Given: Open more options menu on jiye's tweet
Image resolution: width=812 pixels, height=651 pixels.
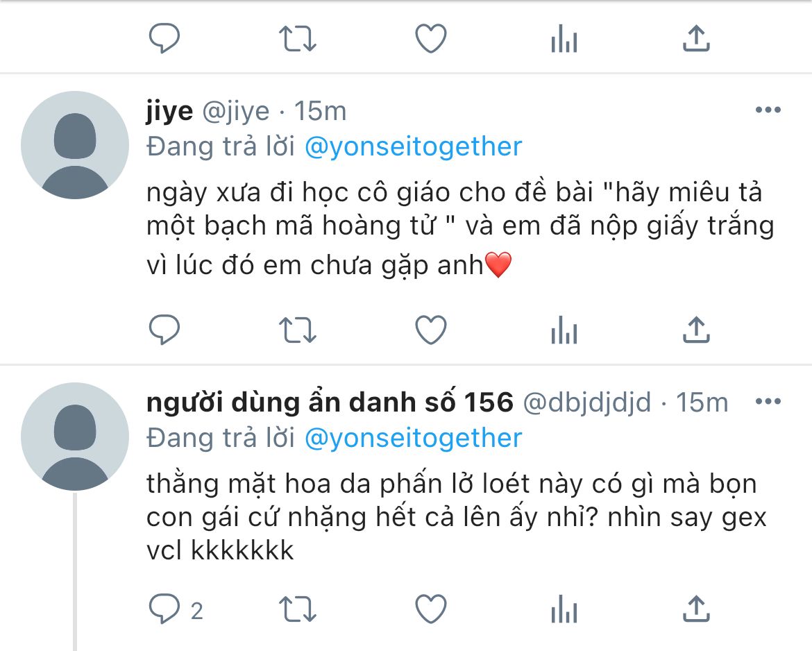Looking at the screenshot, I should pos(768,110).
